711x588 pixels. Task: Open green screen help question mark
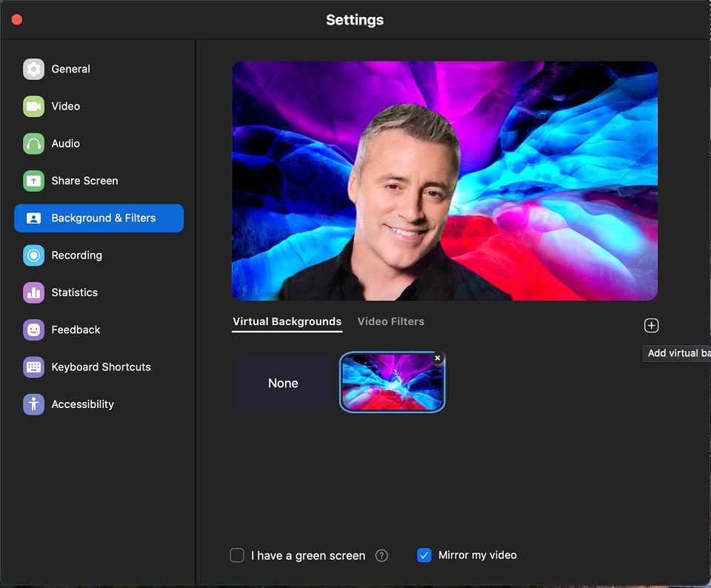pyautogui.click(x=382, y=555)
